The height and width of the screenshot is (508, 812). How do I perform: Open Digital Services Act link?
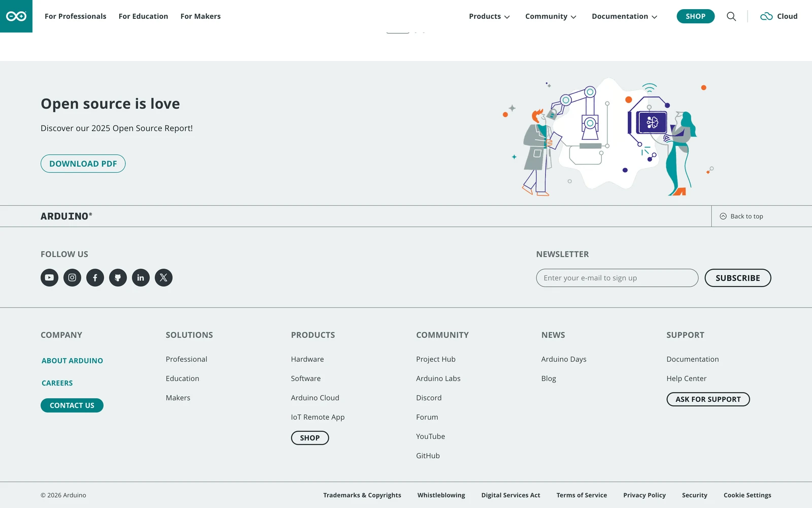click(511, 495)
